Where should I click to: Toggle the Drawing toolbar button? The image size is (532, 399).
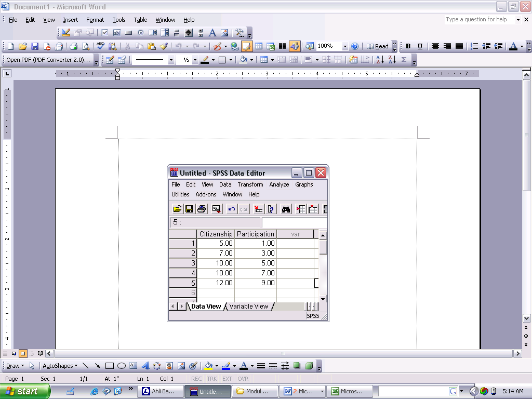[295, 46]
